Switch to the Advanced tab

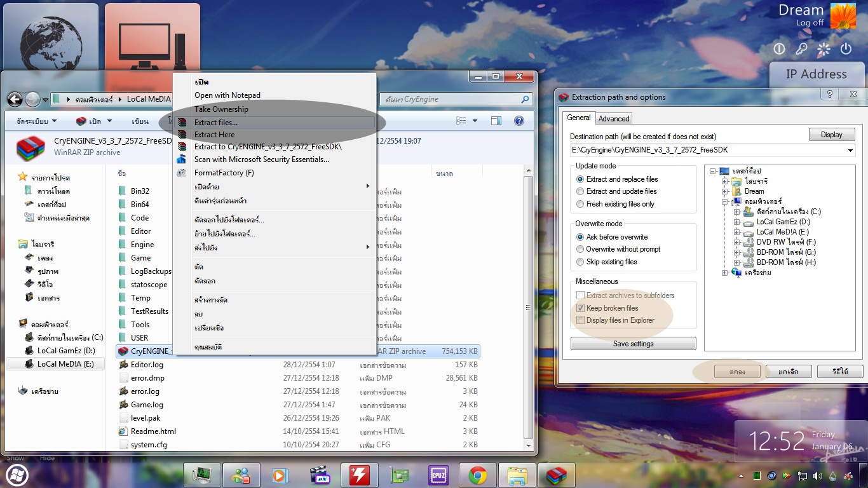(614, 118)
